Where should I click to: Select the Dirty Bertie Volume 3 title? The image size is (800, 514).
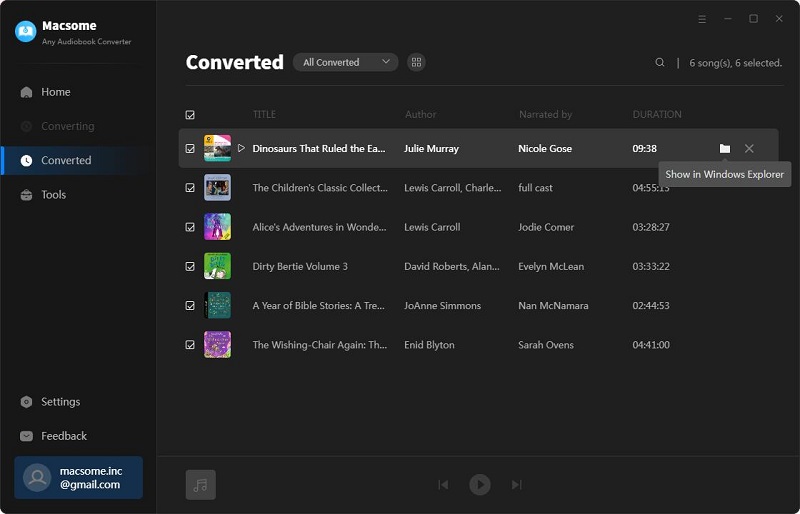click(x=300, y=266)
